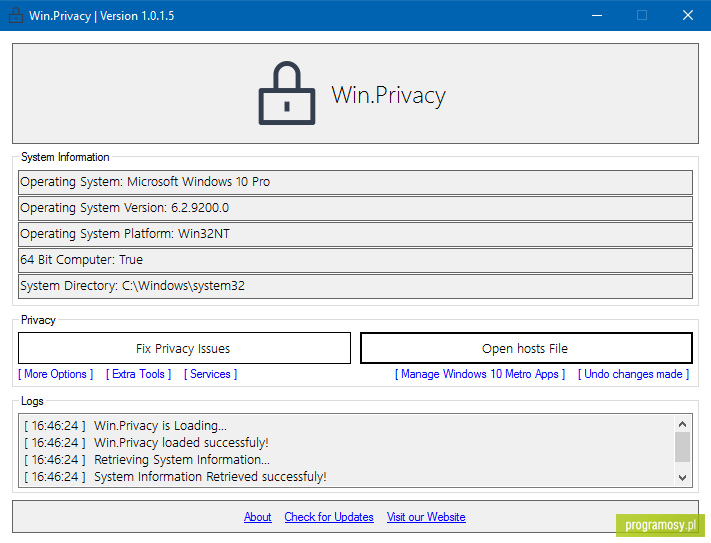Open the Services link
The image size is (711, 543).
click(x=210, y=374)
